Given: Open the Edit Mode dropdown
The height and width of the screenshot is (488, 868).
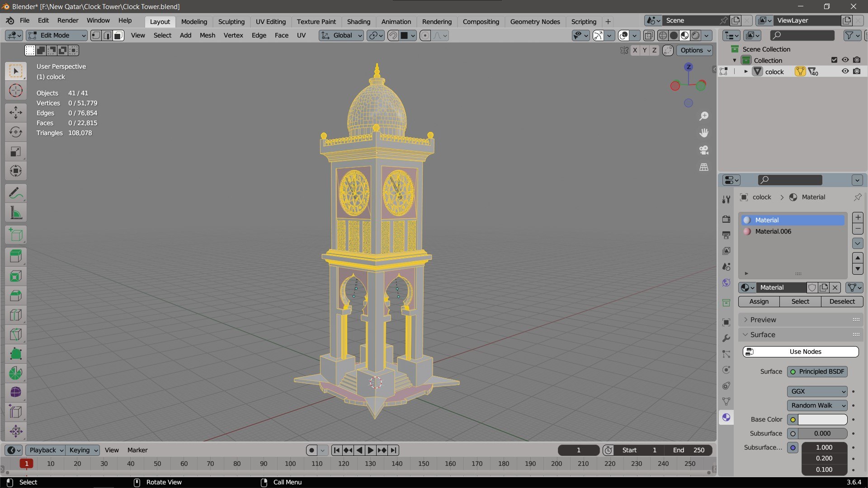Looking at the screenshot, I should 57,35.
